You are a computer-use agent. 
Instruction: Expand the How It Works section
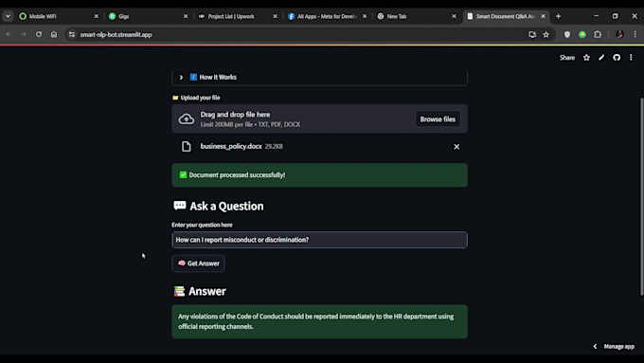coord(319,78)
